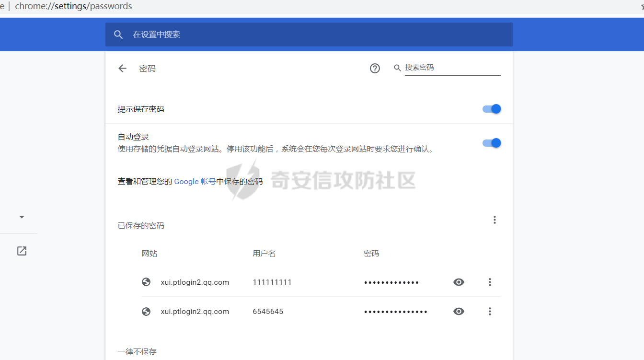Toggle the 提示保存密码 switch

click(492, 109)
